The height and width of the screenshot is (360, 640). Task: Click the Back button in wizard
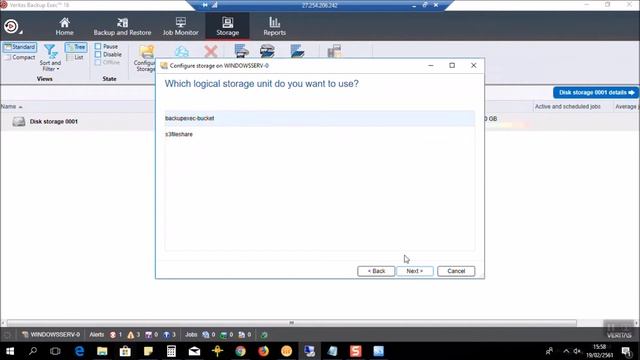[376, 271]
